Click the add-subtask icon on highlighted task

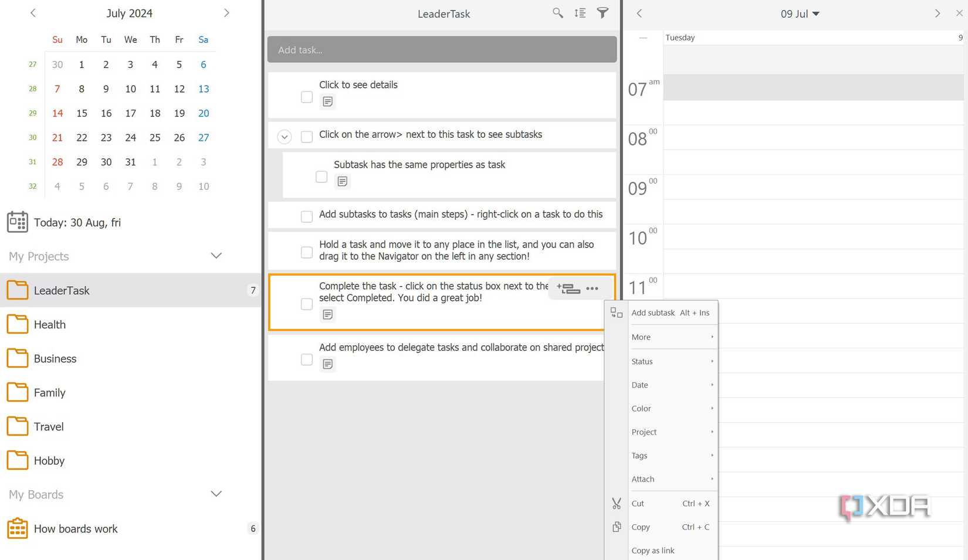[x=568, y=289]
